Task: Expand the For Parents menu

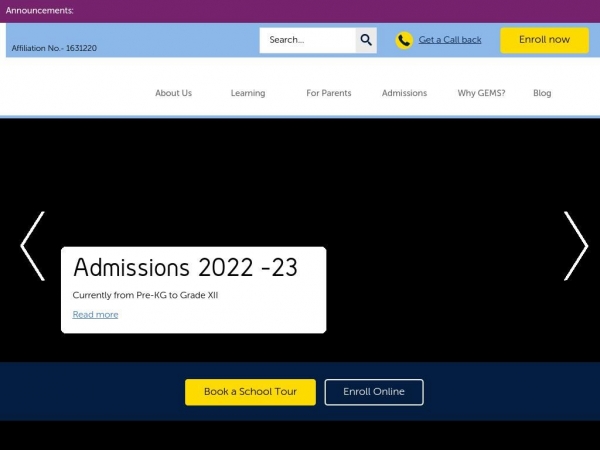Action: click(x=329, y=93)
